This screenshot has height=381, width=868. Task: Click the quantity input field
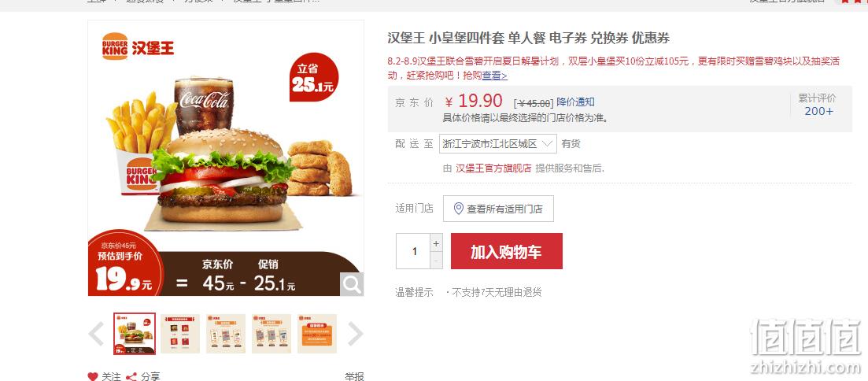413,251
